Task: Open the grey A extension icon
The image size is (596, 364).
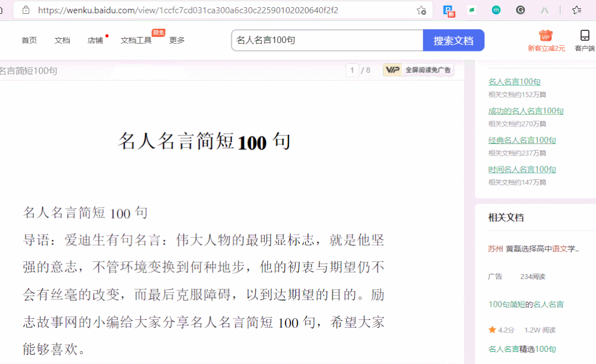Action: (545, 10)
